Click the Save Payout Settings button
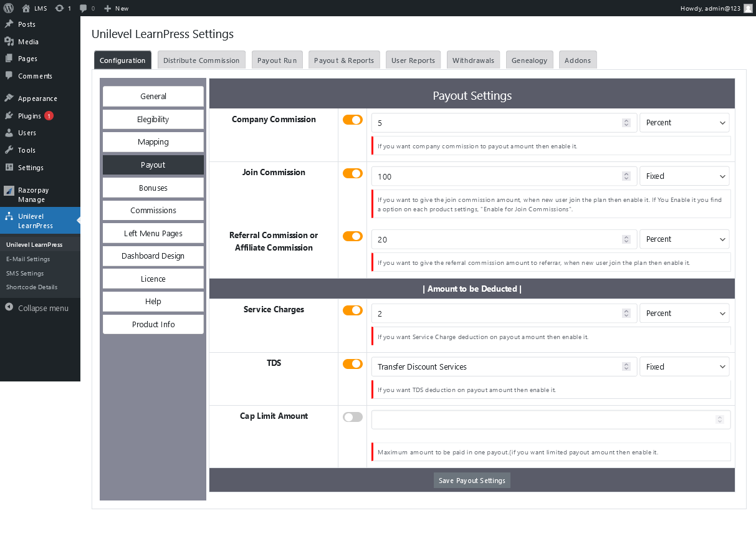 [x=472, y=480]
